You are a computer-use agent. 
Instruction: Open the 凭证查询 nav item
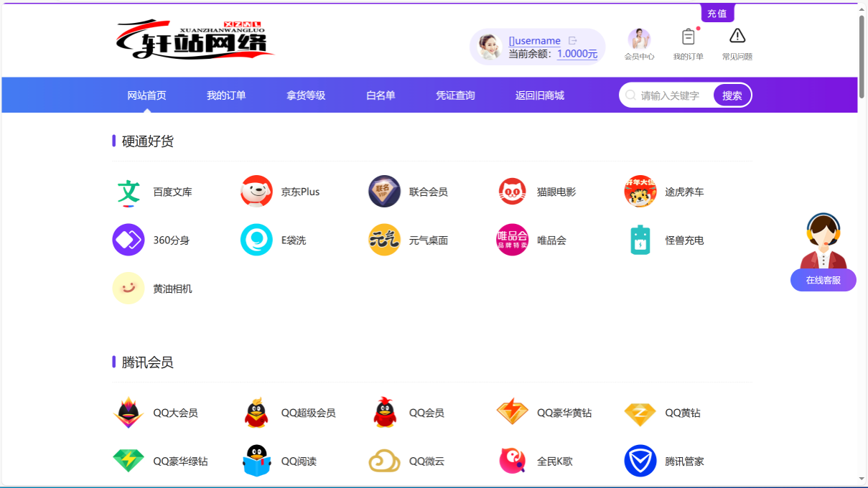[x=455, y=95]
